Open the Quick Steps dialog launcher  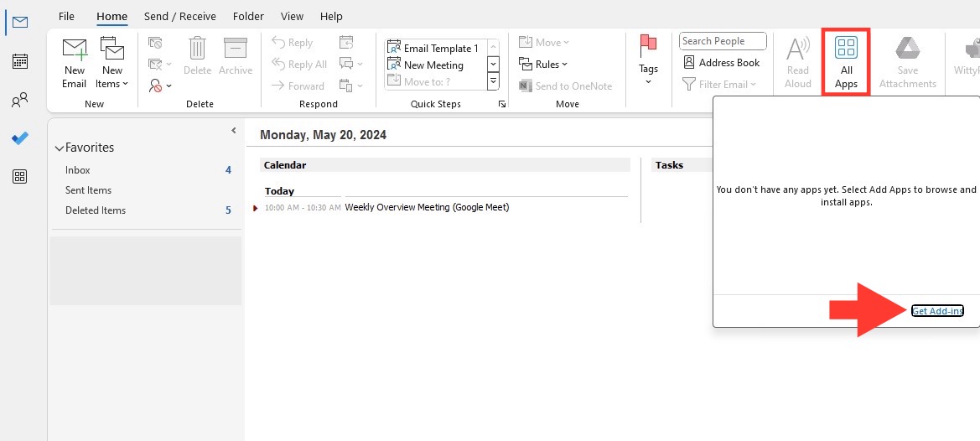point(502,104)
